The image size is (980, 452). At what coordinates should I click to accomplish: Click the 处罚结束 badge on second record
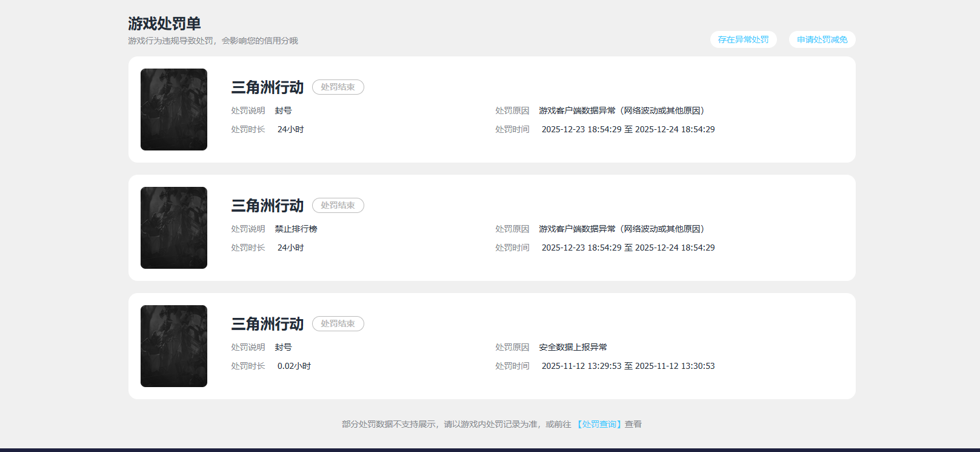coord(338,205)
